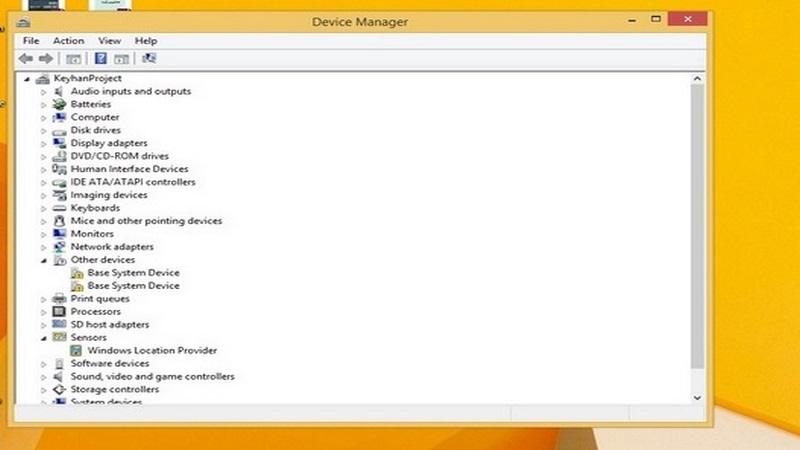Click the Network adapters icon
The image size is (800, 450).
59,247
